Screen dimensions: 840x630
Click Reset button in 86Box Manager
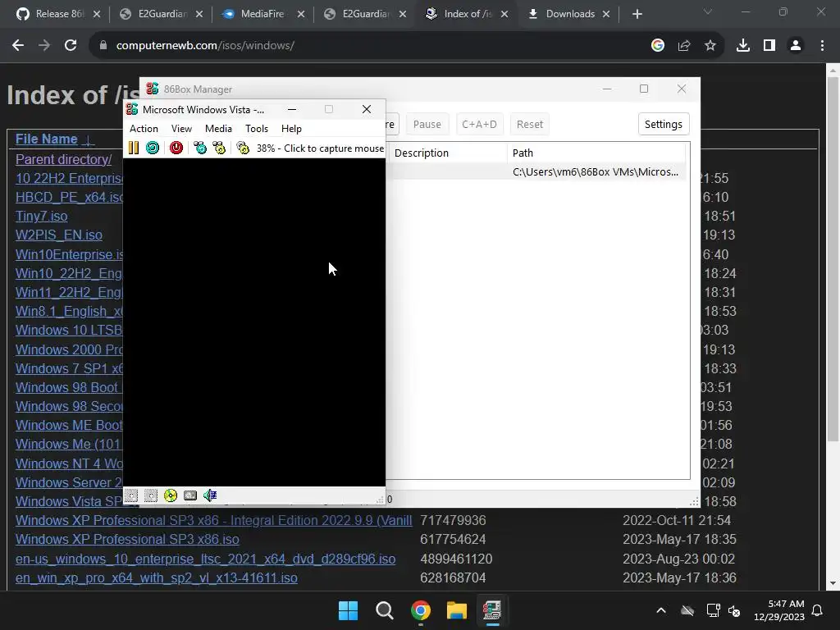pyautogui.click(x=529, y=125)
